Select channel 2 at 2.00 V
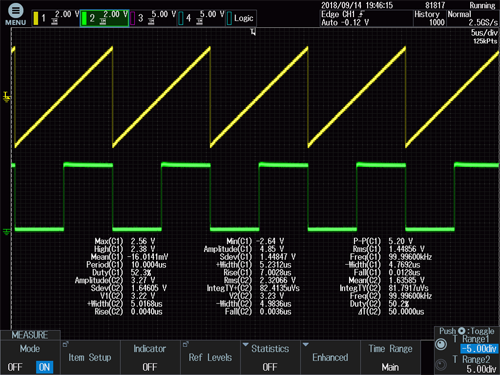 (105, 18)
